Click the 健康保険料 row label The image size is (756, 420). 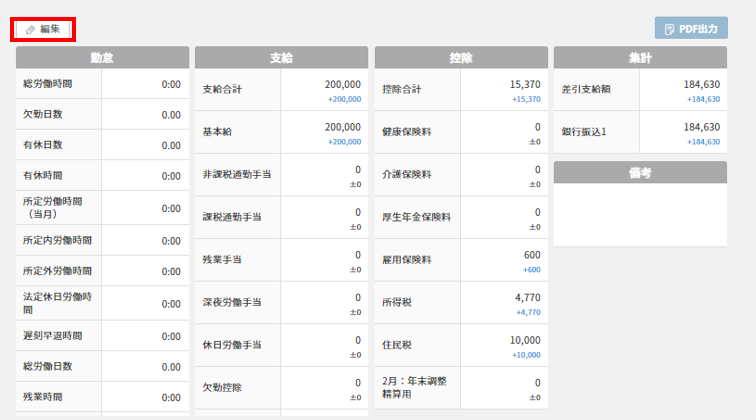(406, 132)
